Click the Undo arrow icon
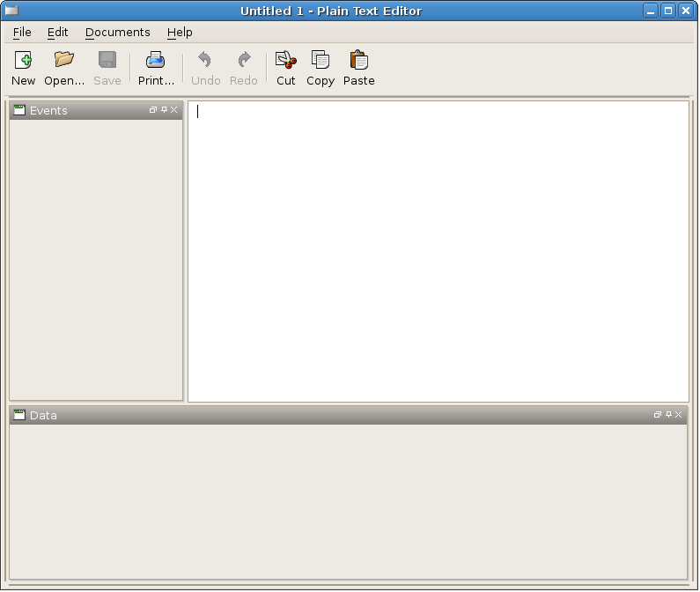Screen dimensions: 700x592 (205, 59)
